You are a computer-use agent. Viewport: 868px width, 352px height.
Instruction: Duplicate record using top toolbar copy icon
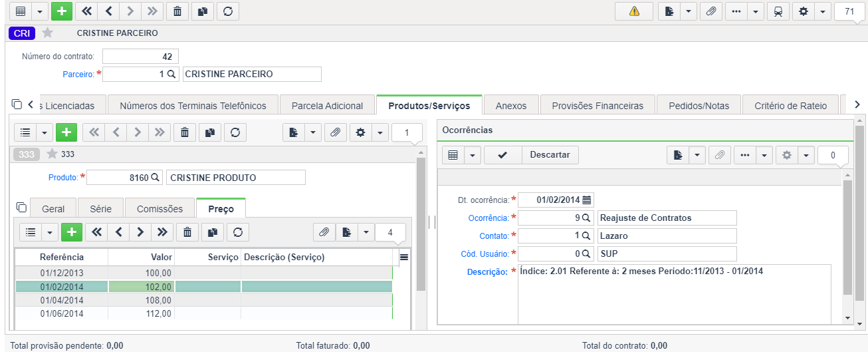pos(201,11)
